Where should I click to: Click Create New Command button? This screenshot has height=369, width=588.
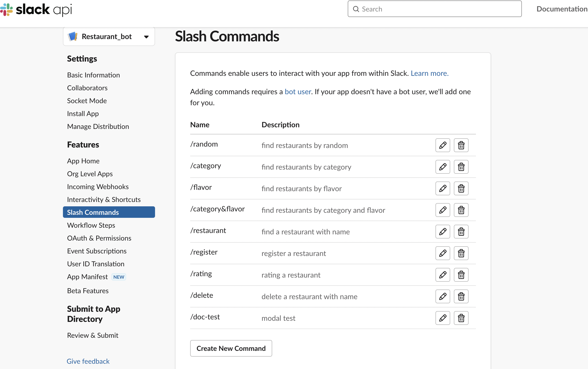(231, 348)
